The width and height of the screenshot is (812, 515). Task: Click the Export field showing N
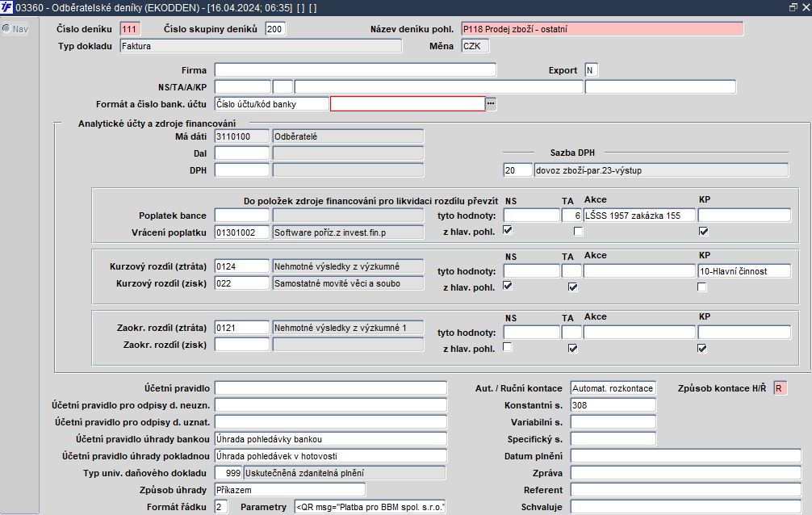pyautogui.click(x=592, y=70)
